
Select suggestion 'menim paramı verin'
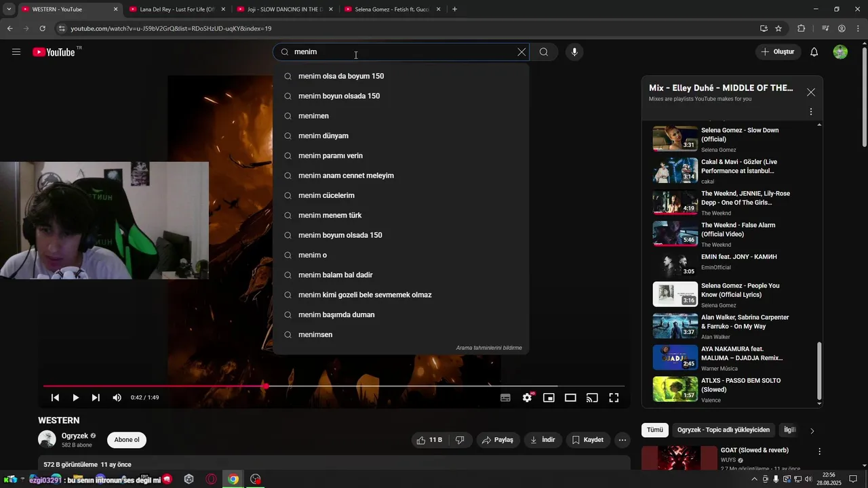(401, 156)
